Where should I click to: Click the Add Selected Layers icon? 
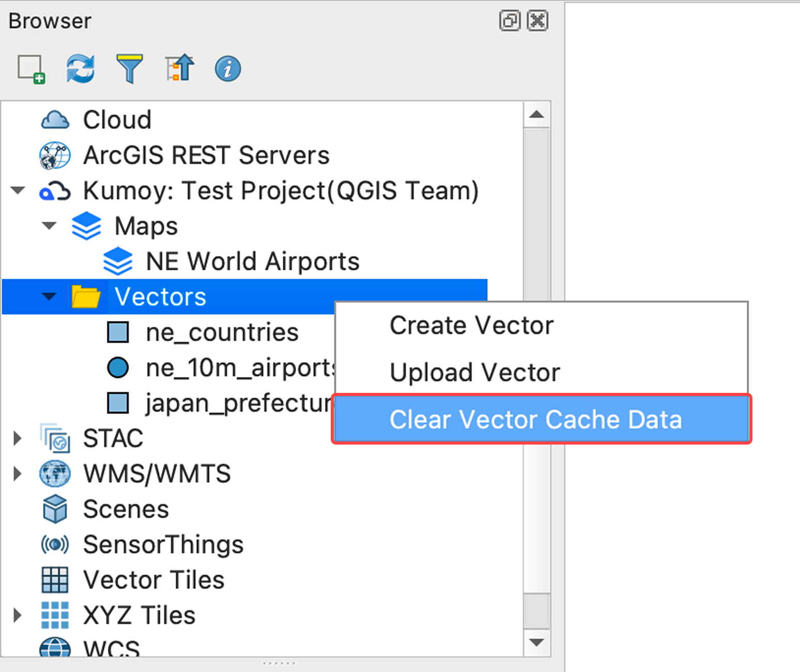click(31, 68)
